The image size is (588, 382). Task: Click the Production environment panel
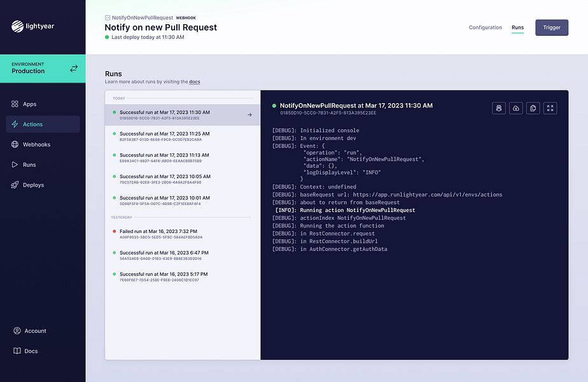pyautogui.click(x=43, y=69)
